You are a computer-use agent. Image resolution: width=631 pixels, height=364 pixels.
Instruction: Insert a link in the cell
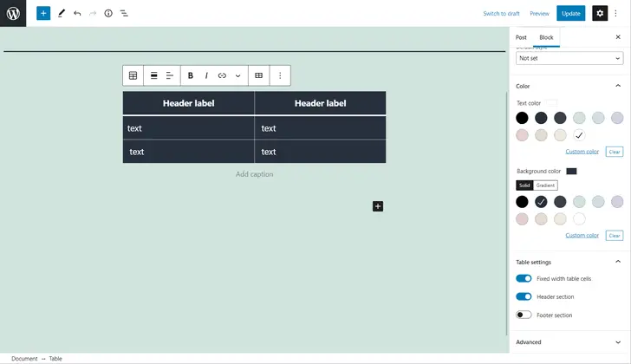222,75
